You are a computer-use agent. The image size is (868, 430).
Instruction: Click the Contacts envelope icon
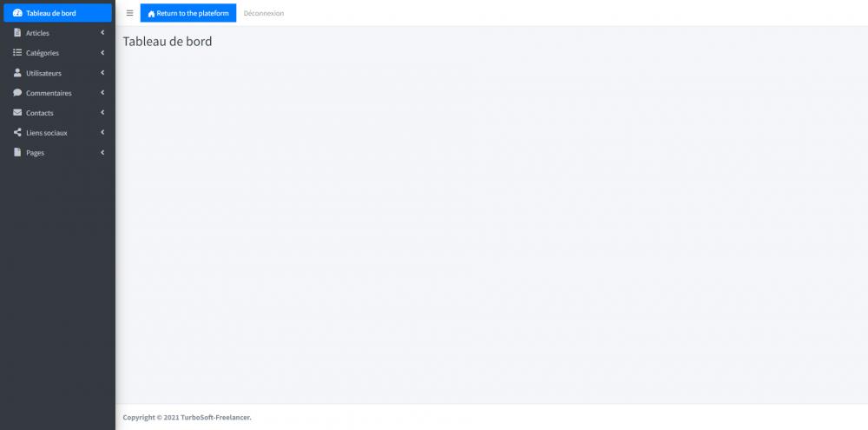click(x=17, y=112)
